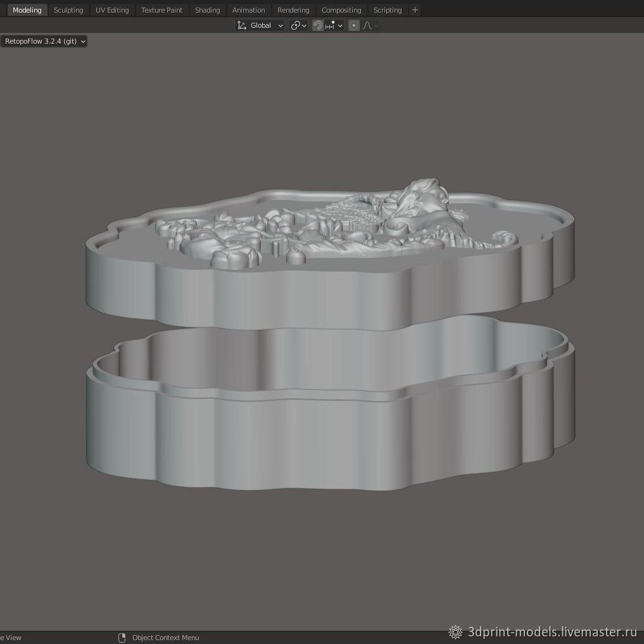Click the mouse icon beside Object Context Menu
Viewport: 644px width, 644px height.
pos(122,638)
